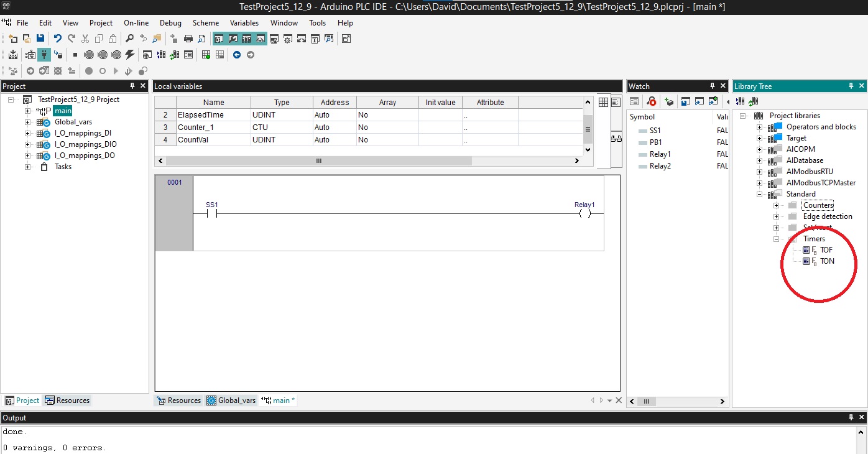Screen dimensions: 868x454
Task: Select Relay2 in the Watch list
Action: click(x=660, y=166)
